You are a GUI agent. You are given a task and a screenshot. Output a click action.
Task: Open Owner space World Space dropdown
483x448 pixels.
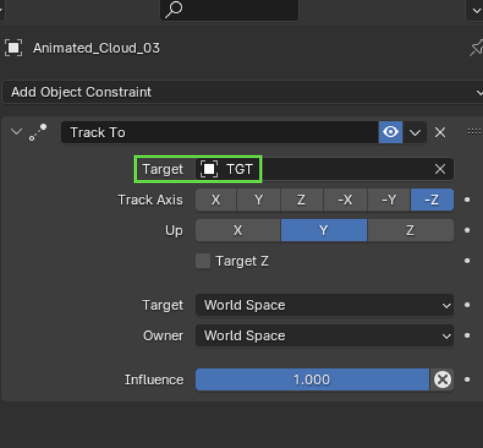pyautogui.click(x=325, y=336)
